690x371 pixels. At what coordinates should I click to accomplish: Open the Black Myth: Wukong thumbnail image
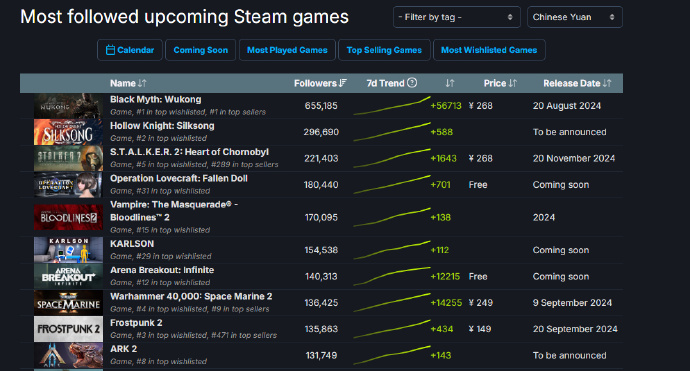click(x=68, y=106)
